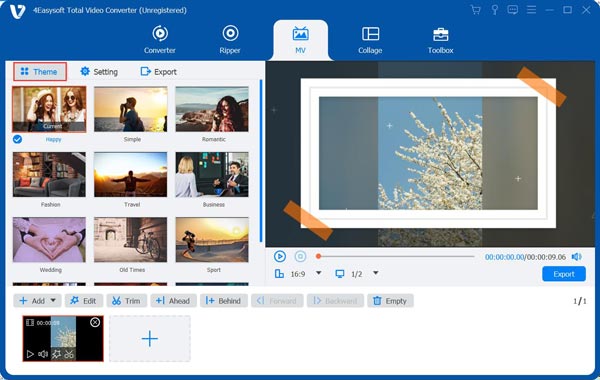Image resolution: width=600 pixels, height=380 pixels.
Task: Switch to the Collage module
Action: coord(370,40)
